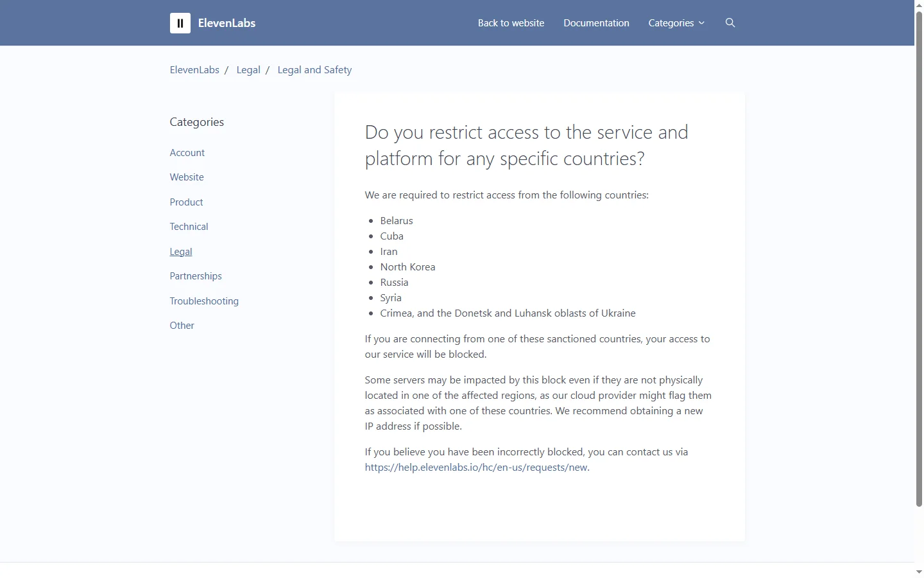Screen dimensions: 924x578
Task: Expand the Categories dropdown menu
Action: coord(675,22)
